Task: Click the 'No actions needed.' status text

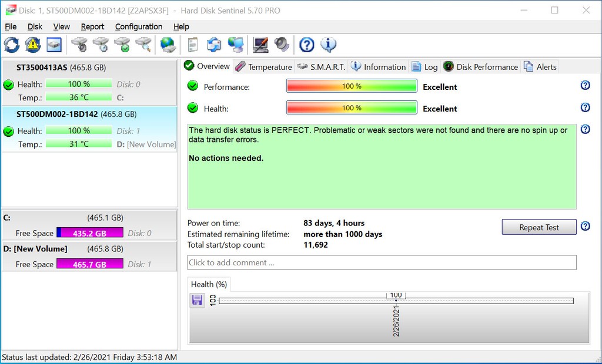Action: tap(226, 158)
